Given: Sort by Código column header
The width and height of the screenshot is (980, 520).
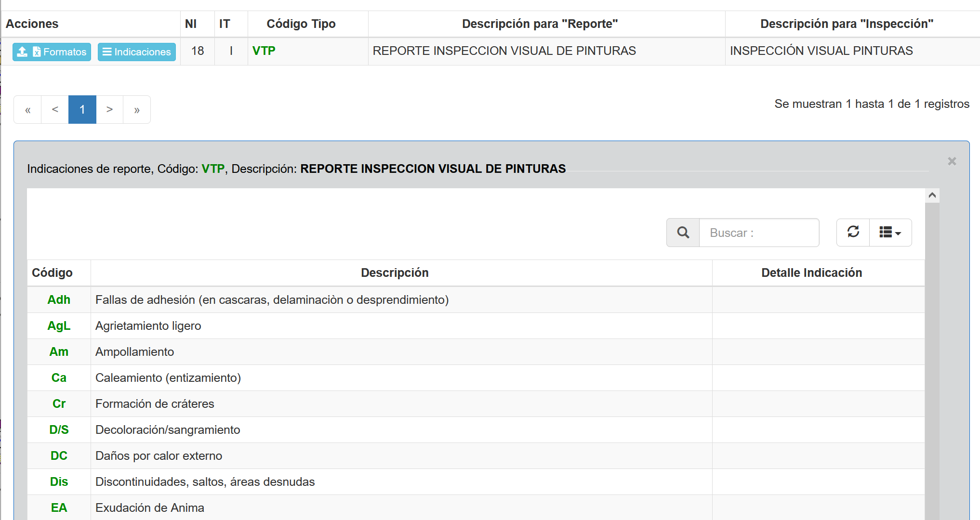Looking at the screenshot, I should click(52, 273).
